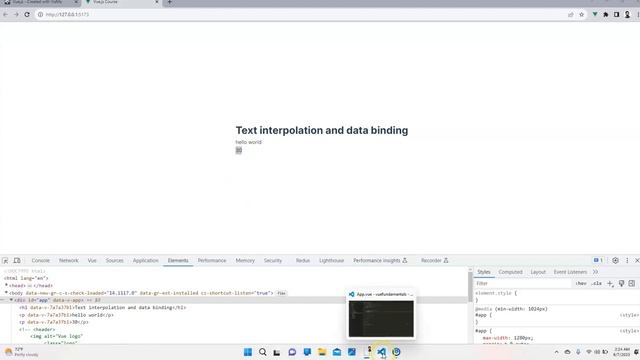Show hidden system tray icons chevron
The image size is (640, 360).
556,352
